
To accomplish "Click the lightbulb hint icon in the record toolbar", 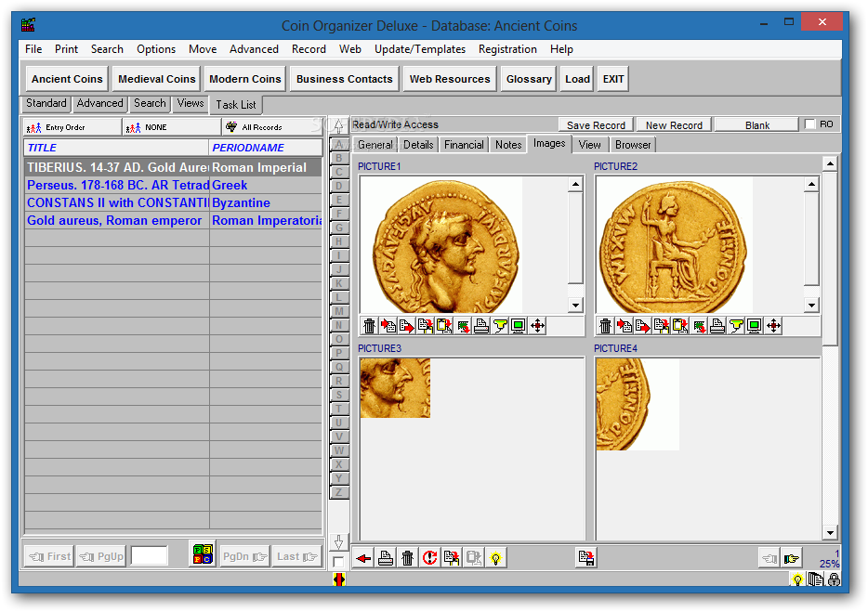I will click(x=496, y=558).
